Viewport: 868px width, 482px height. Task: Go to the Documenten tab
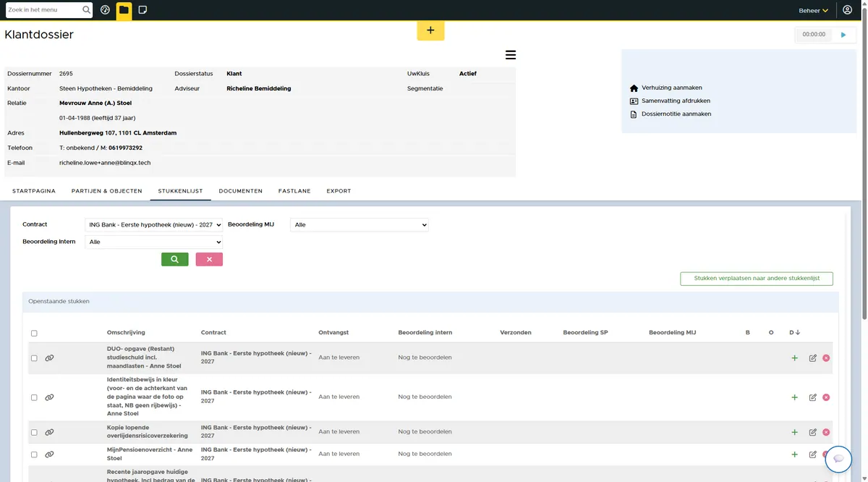click(241, 191)
